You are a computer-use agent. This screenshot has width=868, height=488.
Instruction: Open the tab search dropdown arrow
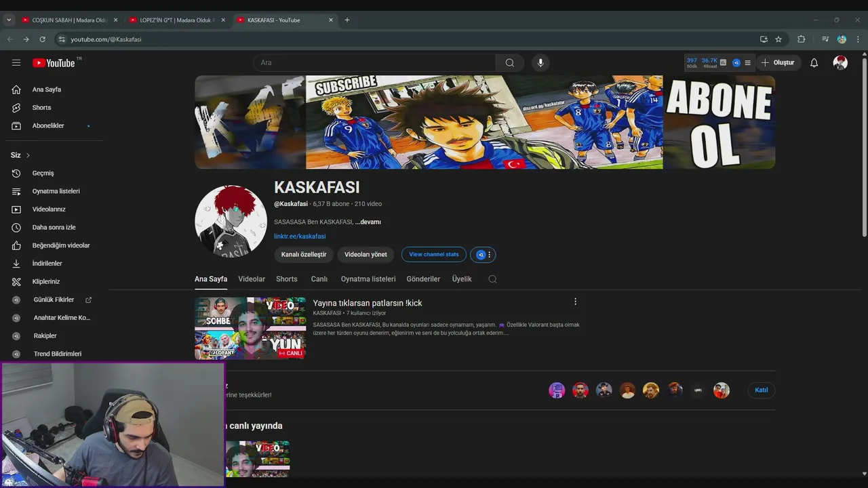pyautogui.click(x=9, y=20)
